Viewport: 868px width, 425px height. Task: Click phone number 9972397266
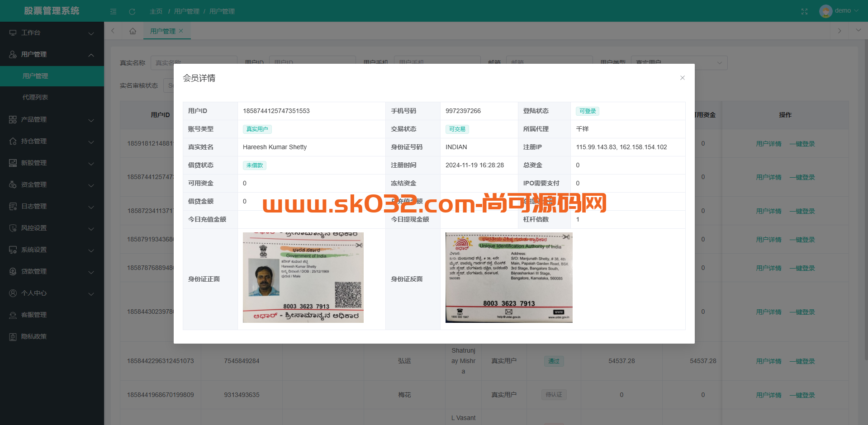pos(463,111)
